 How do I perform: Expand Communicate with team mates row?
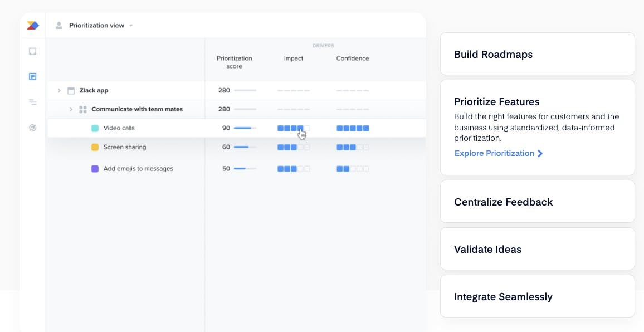pyautogui.click(x=71, y=109)
